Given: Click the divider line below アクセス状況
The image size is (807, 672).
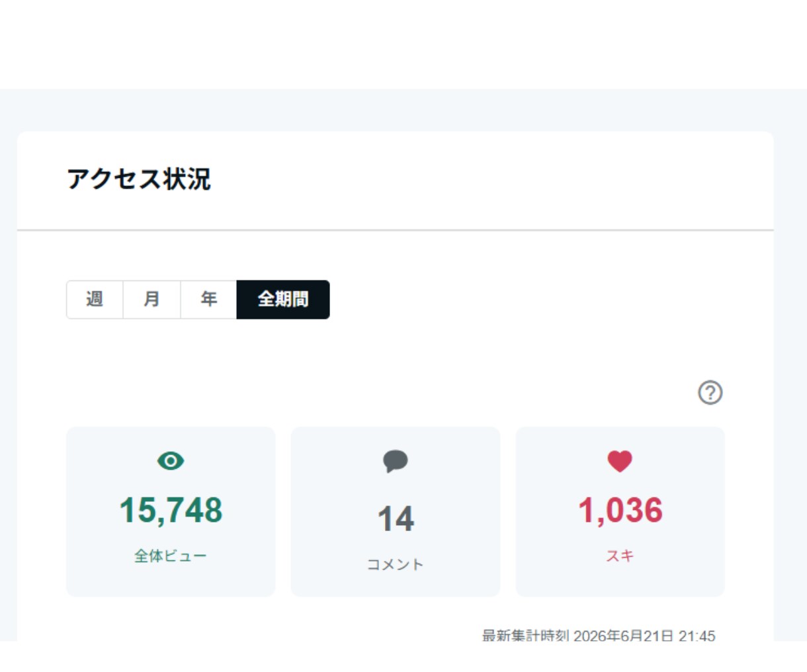Looking at the screenshot, I should click(x=396, y=230).
